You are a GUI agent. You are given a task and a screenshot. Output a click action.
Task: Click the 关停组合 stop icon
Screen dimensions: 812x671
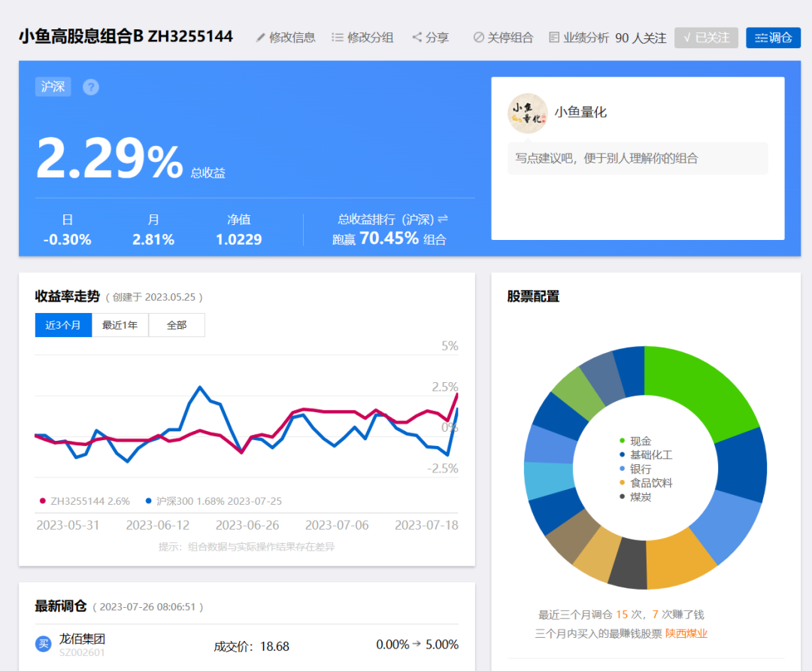point(478,38)
